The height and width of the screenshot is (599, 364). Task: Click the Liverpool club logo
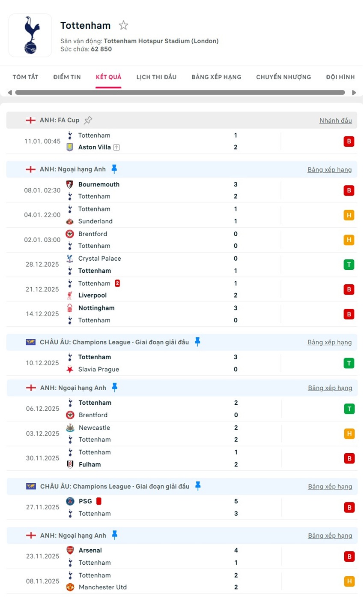coord(70,295)
